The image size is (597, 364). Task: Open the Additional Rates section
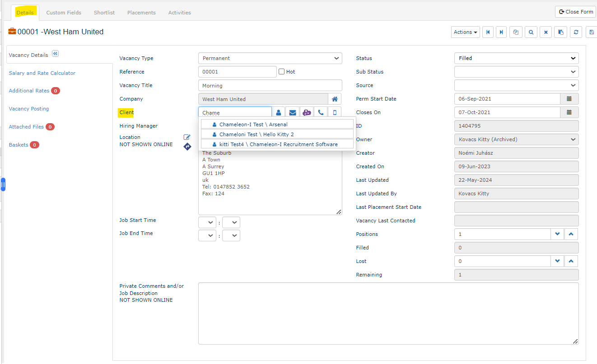(29, 91)
